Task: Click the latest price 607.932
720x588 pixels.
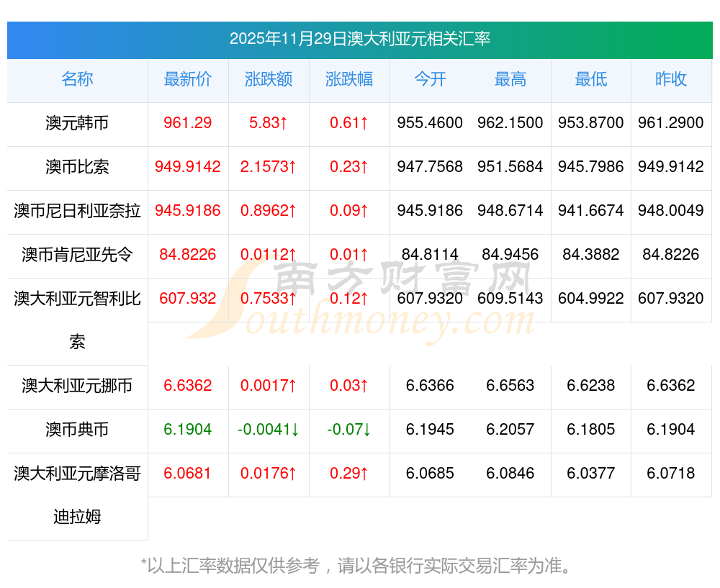Action: 188,299
